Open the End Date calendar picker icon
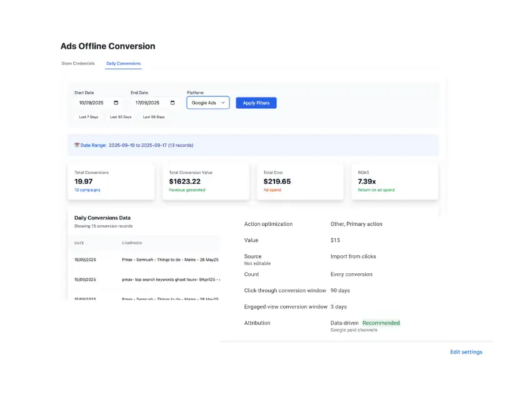This screenshot has width=532, height=399. 172,103
